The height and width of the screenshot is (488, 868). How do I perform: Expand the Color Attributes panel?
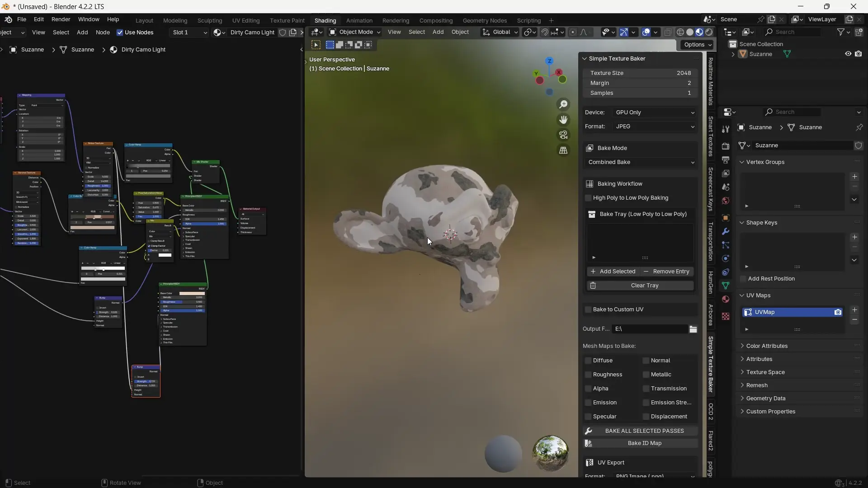click(767, 346)
